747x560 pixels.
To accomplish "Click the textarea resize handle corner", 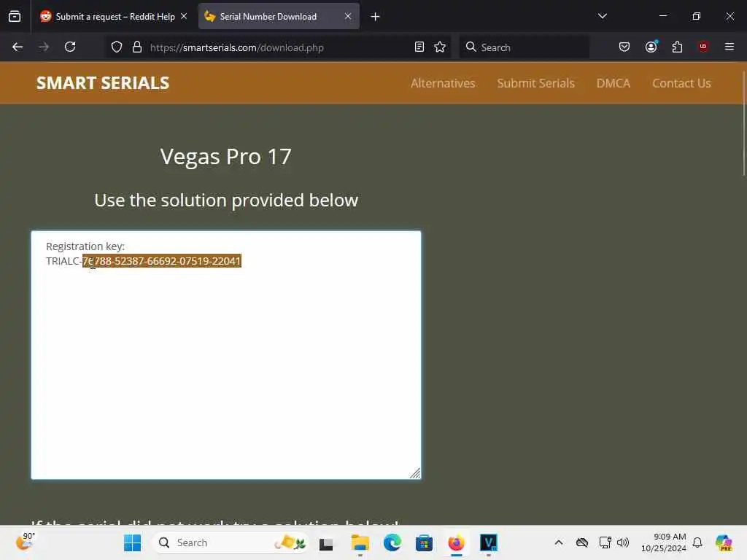I will (415, 472).
